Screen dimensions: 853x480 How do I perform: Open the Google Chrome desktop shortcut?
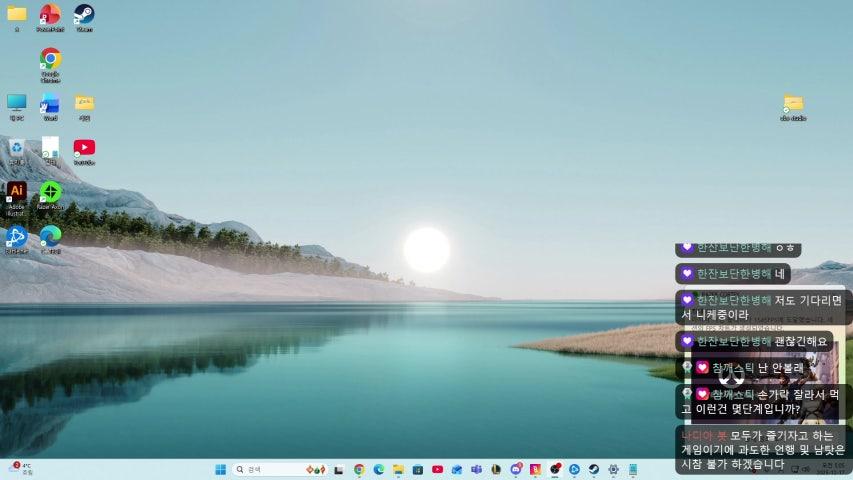pos(50,59)
